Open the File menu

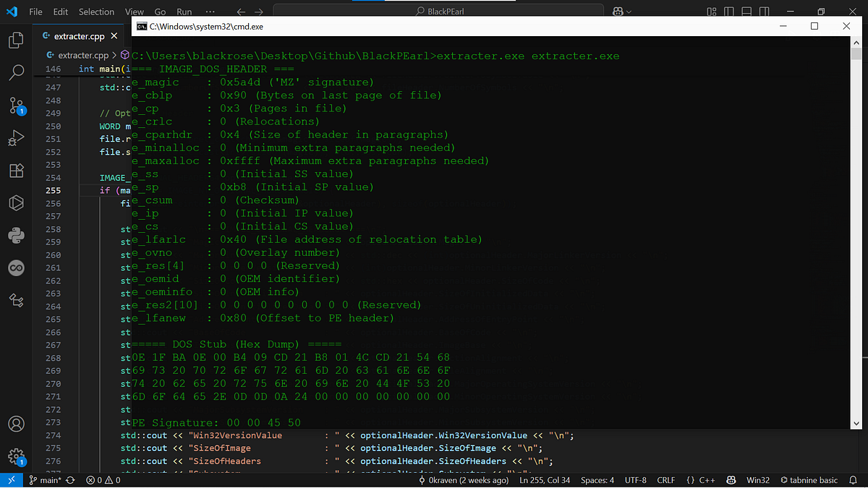[x=35, y=11]
